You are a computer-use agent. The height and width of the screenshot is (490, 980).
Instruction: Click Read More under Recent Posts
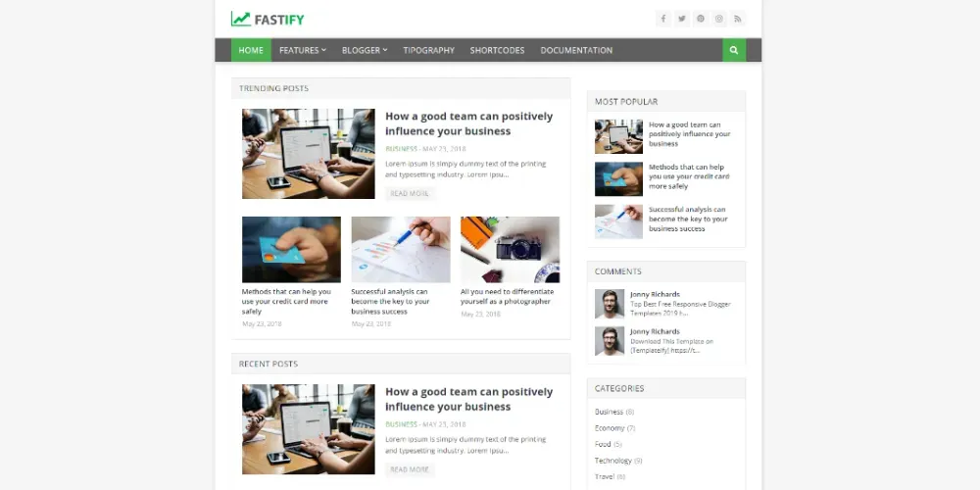click(x=410, y=469)
